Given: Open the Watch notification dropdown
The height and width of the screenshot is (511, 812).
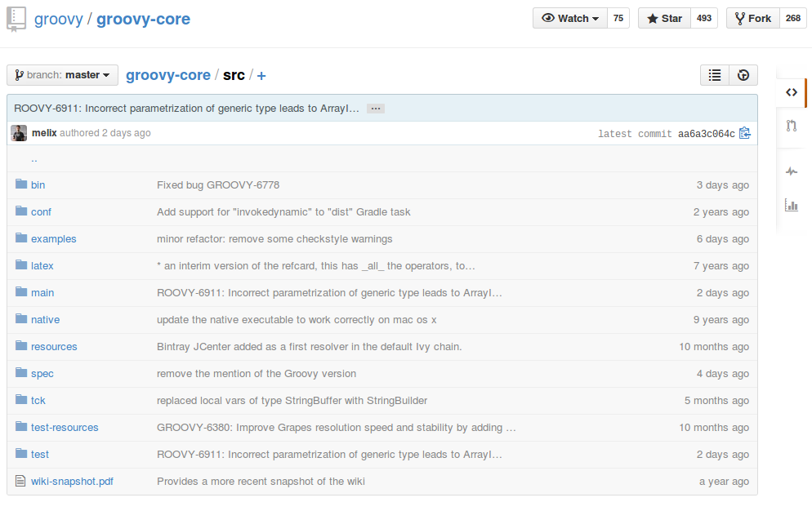Looking at the screenshot, I should (x=569, y=17).
